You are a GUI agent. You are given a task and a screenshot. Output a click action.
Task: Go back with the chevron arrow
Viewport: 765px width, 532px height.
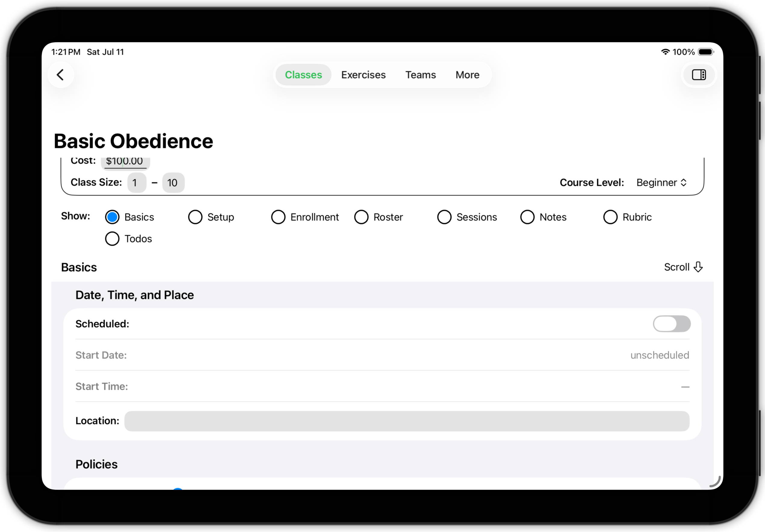click(x=61, y=75)
